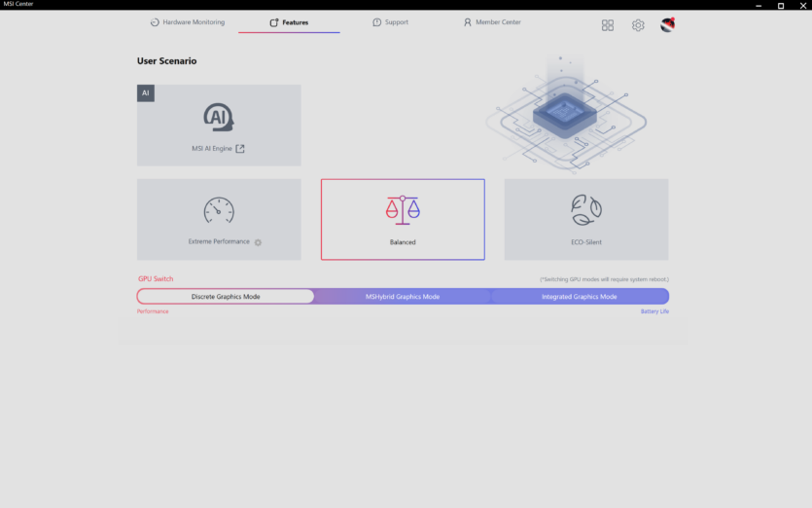This screenshot has width=812, height=508.
Task: Click the Hardware Monitoring gauge icon
Action: pos(155,22)
